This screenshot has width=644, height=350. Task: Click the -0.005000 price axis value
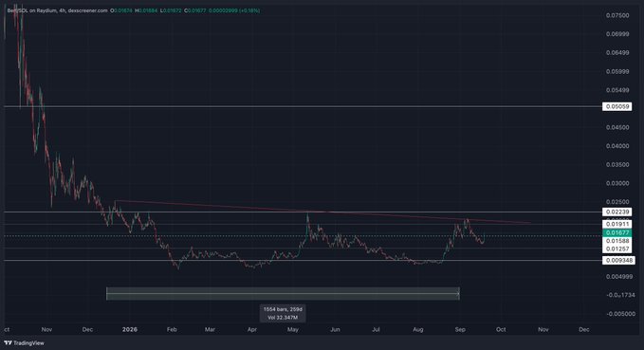[620, 313]
